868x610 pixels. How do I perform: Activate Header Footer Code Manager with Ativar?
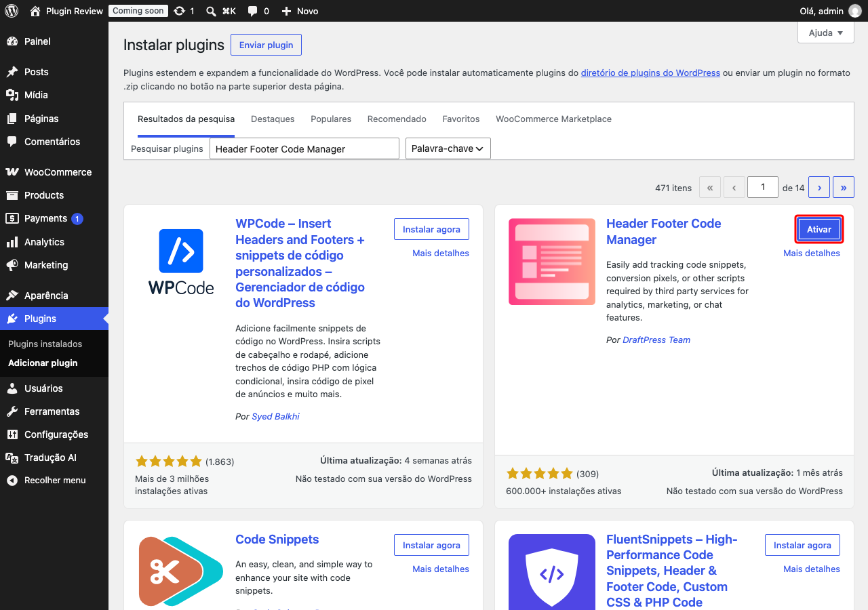click(819, 229)
